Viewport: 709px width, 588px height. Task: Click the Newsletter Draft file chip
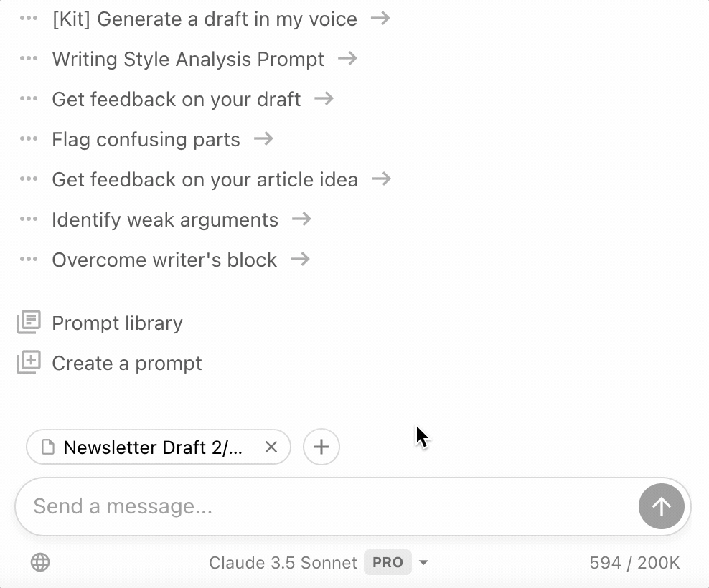152,447
